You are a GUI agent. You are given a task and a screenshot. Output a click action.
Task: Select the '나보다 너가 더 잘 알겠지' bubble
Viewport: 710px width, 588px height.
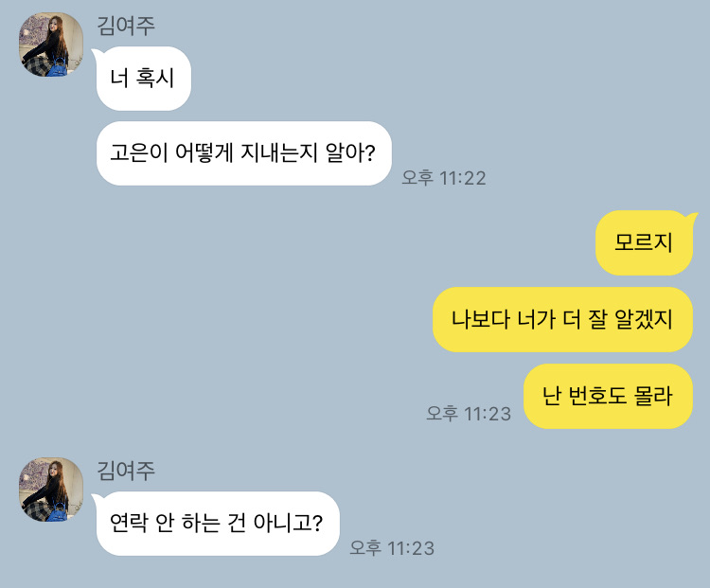(x=562, y=319)
